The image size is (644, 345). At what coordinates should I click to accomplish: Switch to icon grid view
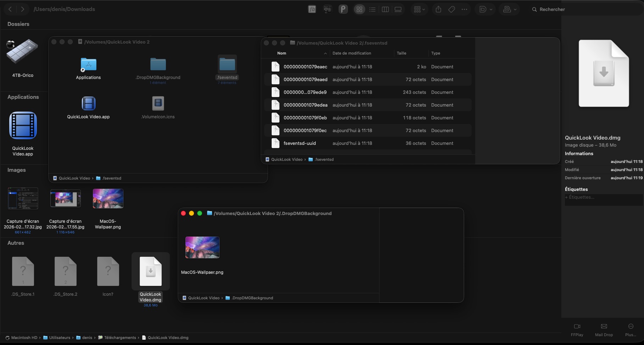pos(359,10)
